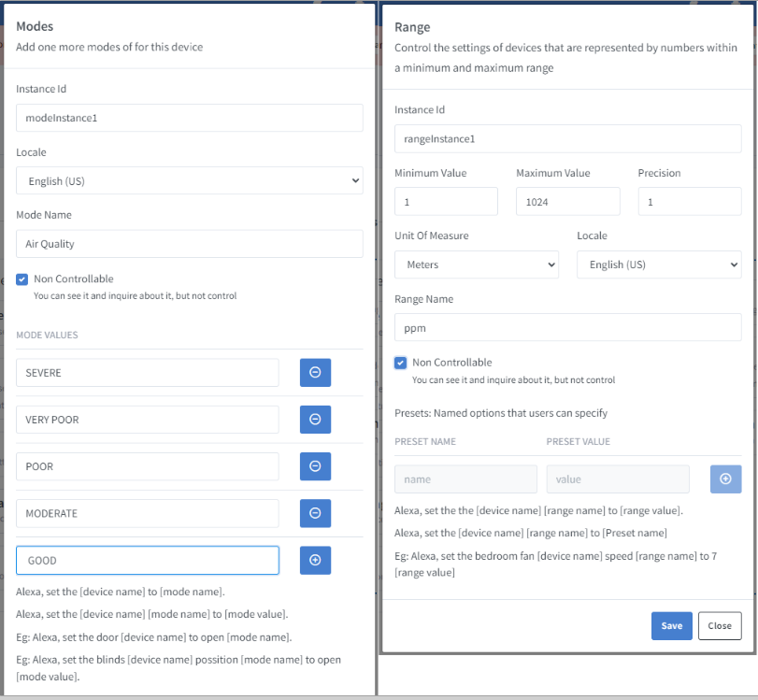Screen dimensions: 758x700
Task: Open the Locale dropdown in the Modes dialog
Action: [x=190, y=179]
